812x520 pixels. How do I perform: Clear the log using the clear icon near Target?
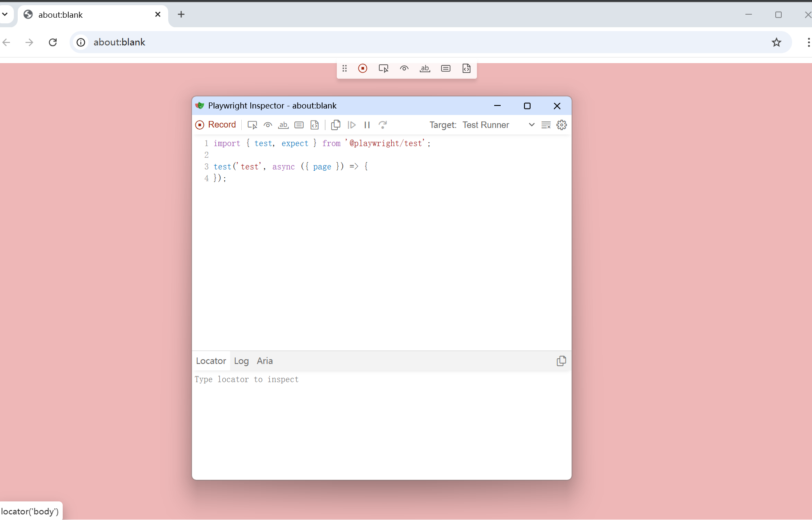[x=546, y=125]
